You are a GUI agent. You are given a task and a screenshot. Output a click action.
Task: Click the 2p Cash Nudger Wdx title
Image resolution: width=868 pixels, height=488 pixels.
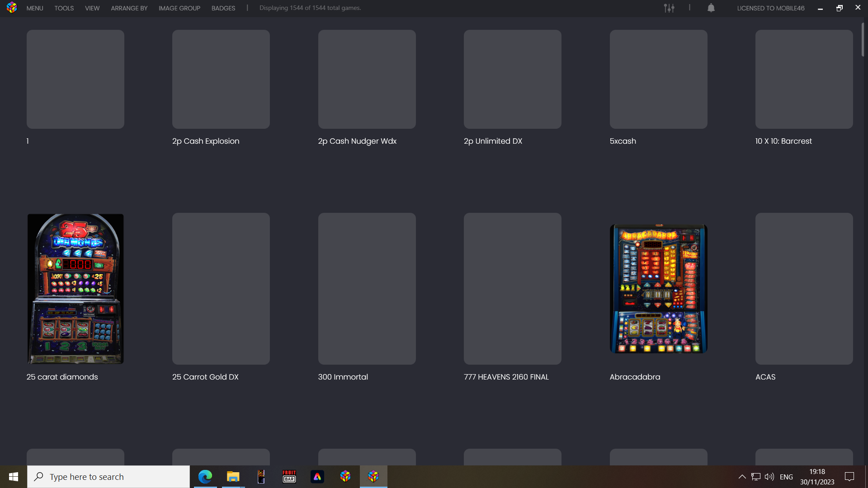point(357,141)
